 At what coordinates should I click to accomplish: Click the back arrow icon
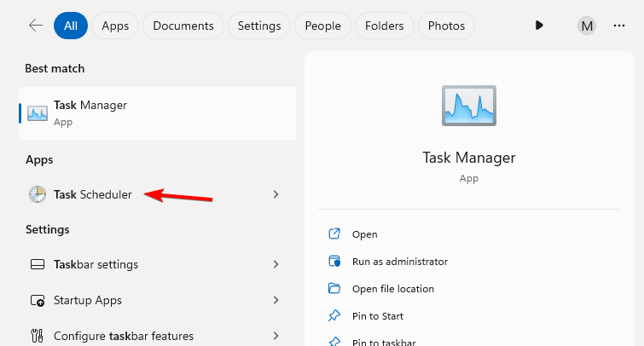click(x=36, y=26)
